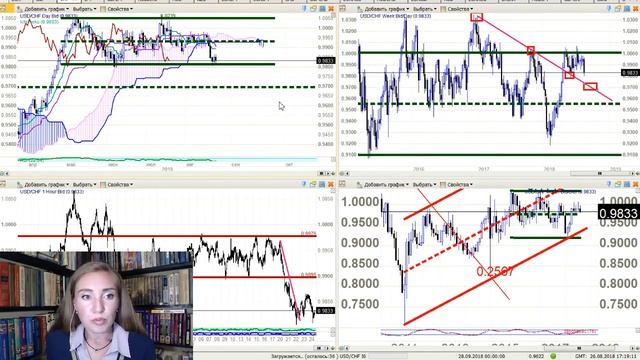The width and height of the screenshot is (640, 360).
Task: Click the 'USD/CHF 1 Hour Bid' chart title
Action: coord(52,191)
